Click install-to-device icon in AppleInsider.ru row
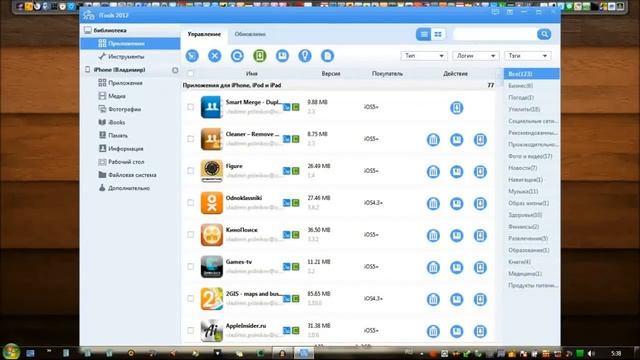The image size is (640, 360). 480,331
